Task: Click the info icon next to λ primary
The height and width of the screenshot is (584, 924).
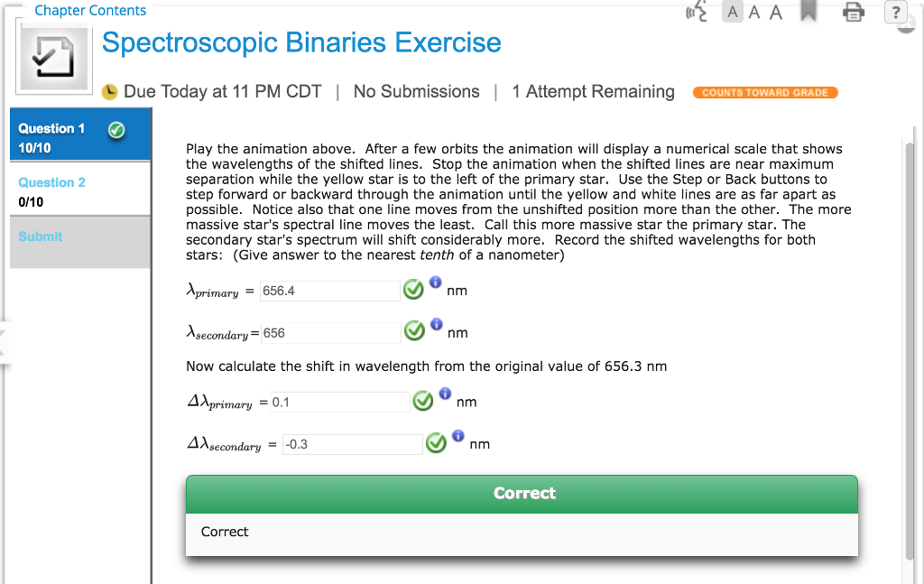Action: click(x=435, y=282)
